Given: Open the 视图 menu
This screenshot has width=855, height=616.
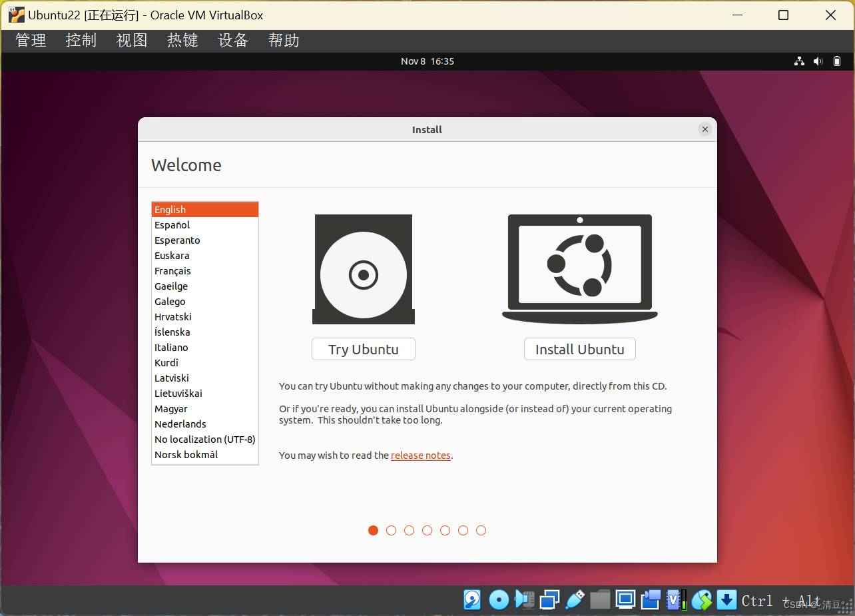Looking at the screenshot, I should point(132,41).
